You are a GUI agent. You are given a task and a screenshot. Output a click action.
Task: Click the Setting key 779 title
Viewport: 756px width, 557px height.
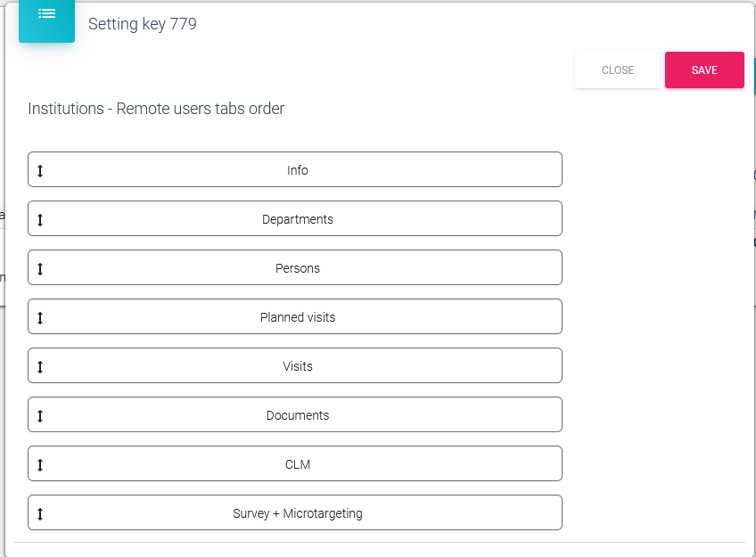point(143,24)
